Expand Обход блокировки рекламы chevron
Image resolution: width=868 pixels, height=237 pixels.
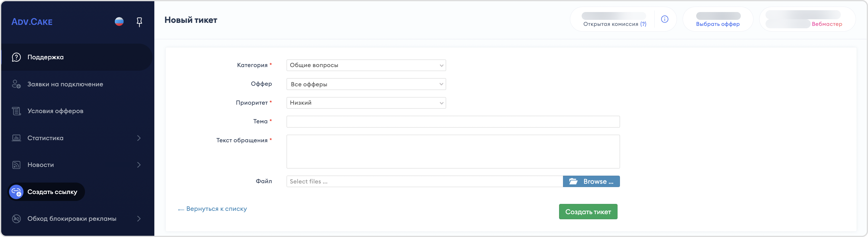click(139, 219)
